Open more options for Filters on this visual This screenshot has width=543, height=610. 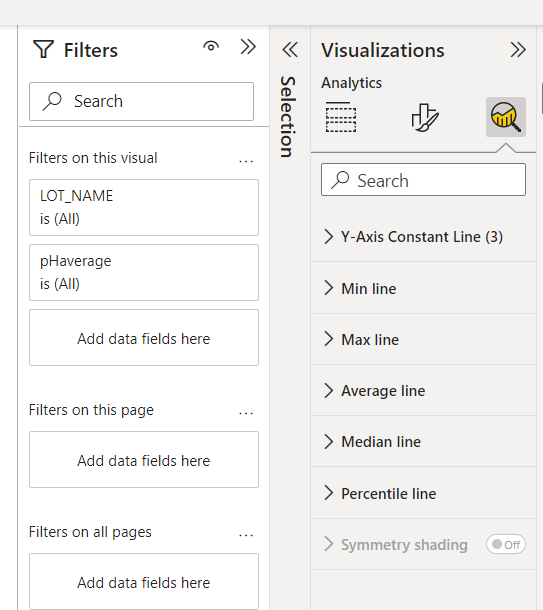tap(246, 161)
